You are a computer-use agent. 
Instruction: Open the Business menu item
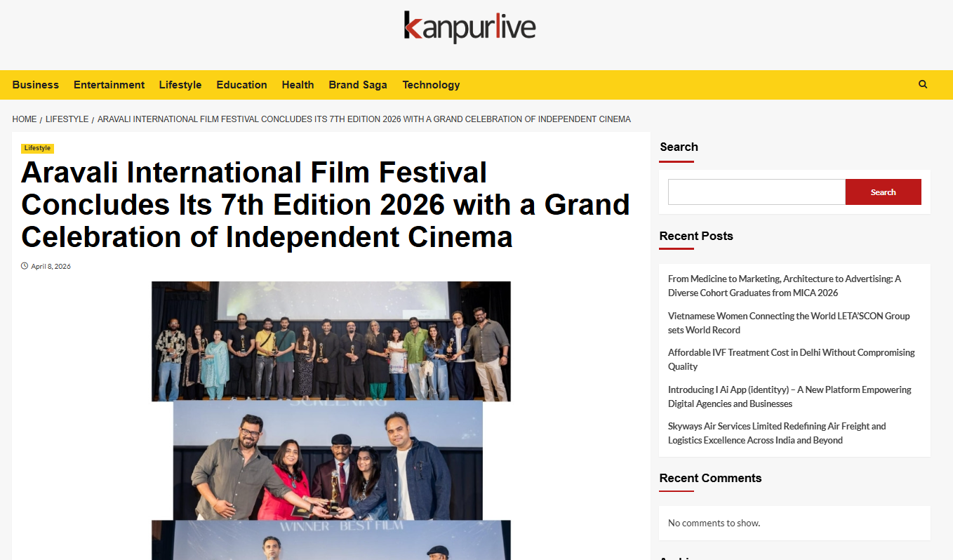click(36, 85)
